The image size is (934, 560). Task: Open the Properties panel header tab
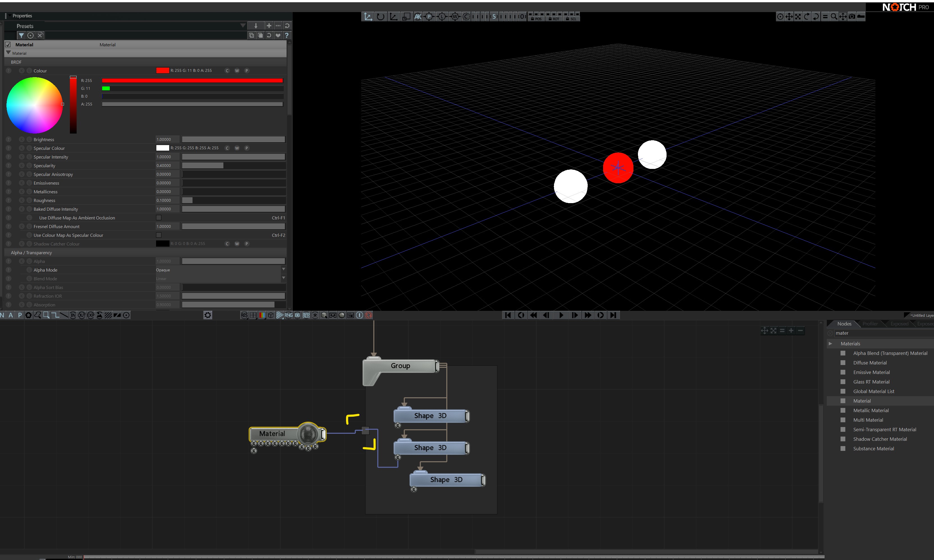[22, 16]
